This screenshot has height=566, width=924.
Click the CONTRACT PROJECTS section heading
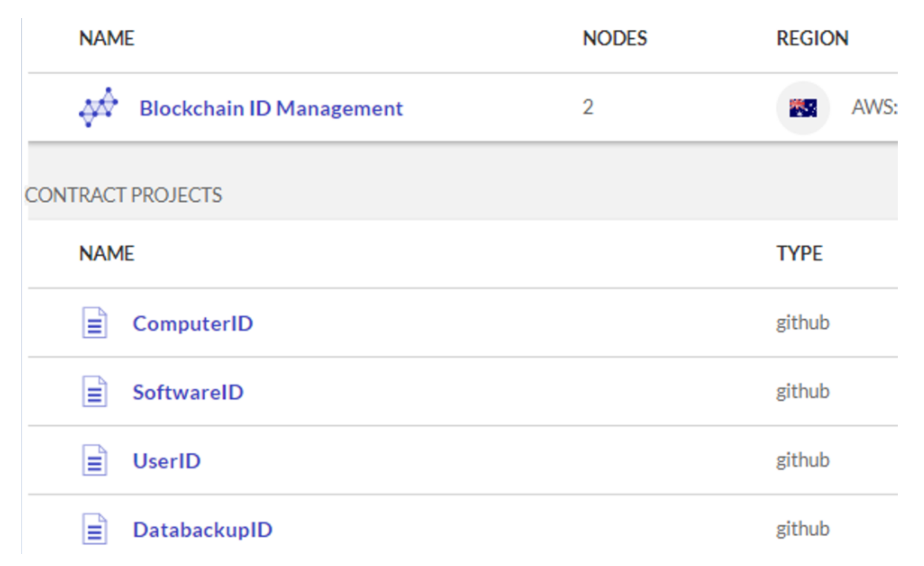(123, 195)
